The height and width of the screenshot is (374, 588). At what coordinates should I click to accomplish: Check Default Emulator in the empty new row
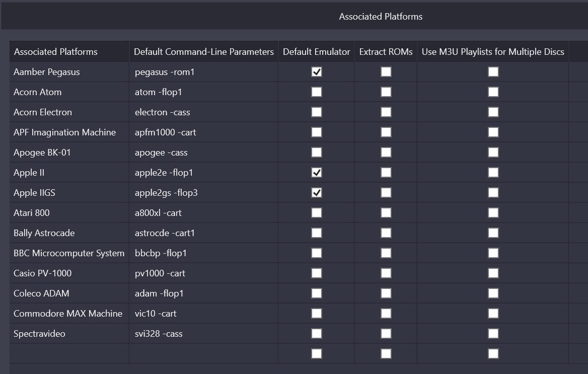point(317,354)
